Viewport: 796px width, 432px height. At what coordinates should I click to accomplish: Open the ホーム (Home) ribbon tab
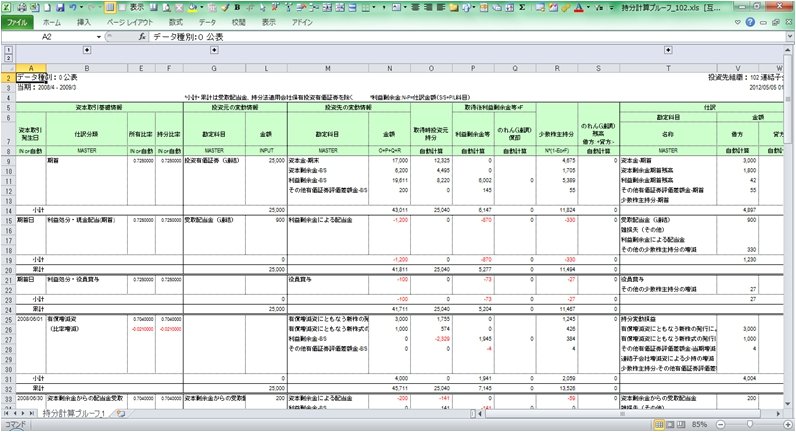52,22
